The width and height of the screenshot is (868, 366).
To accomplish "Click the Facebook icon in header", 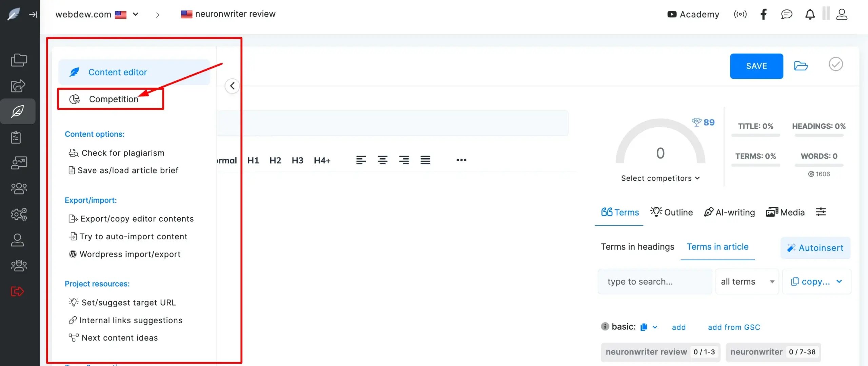I will [x=763, y=14].
